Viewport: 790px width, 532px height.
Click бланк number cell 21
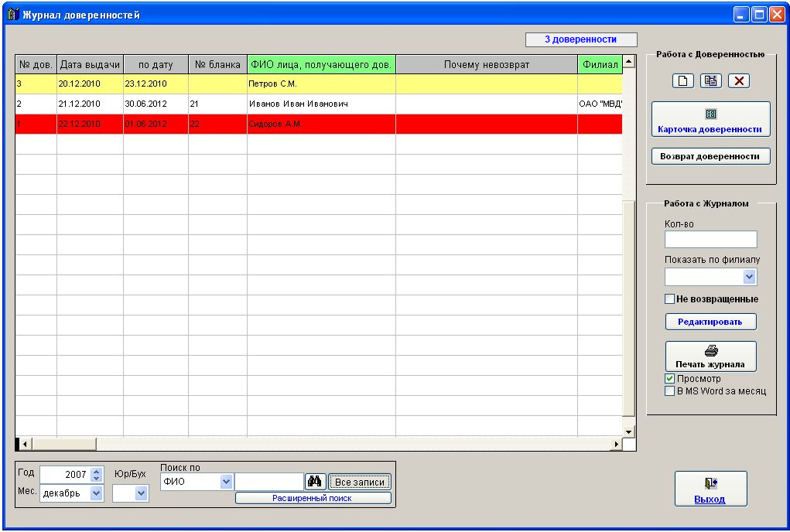pos(217,104)
